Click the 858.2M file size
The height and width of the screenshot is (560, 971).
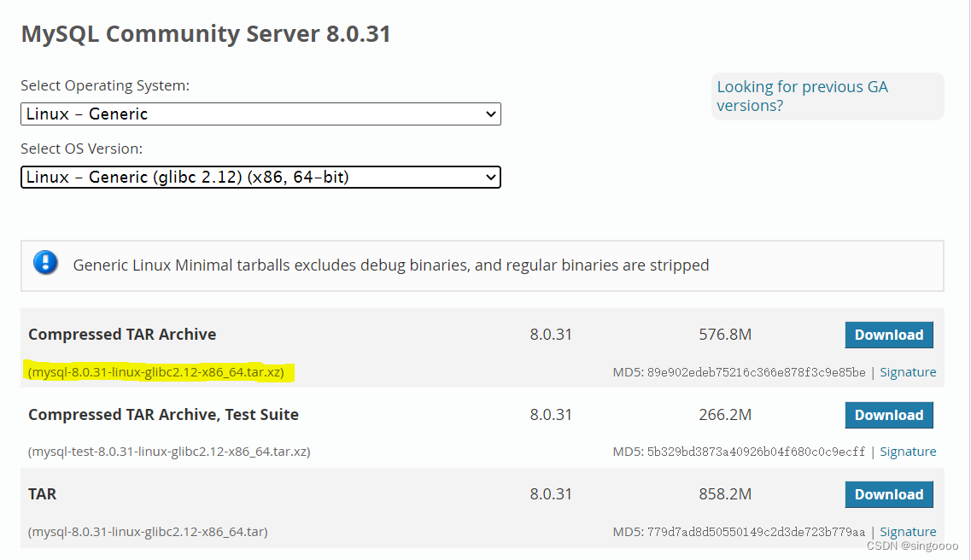[725, 493]
